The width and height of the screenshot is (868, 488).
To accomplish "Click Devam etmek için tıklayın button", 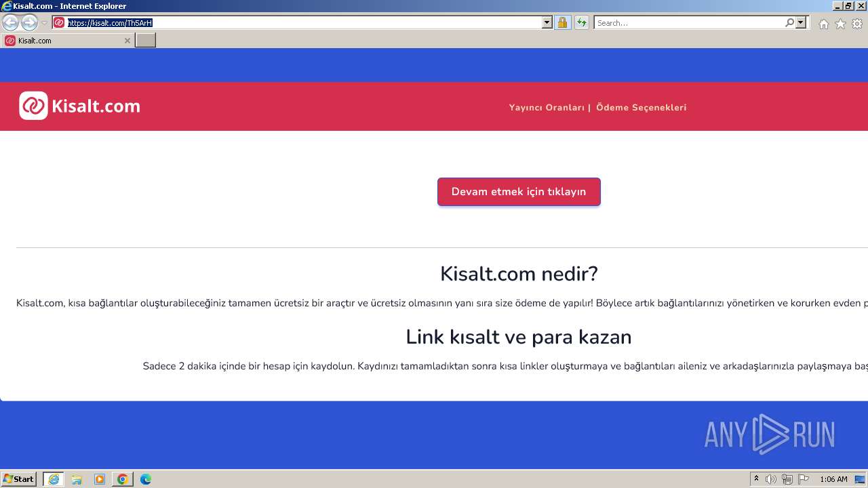I will pyautogui.click(x=519, y=192).
